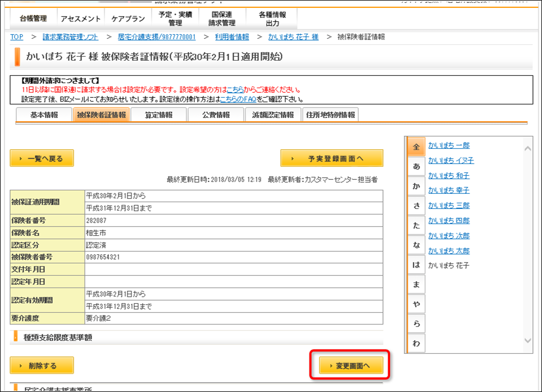Click the 変更画面へ button
This screenshot has height=392, width=542.
351,366
